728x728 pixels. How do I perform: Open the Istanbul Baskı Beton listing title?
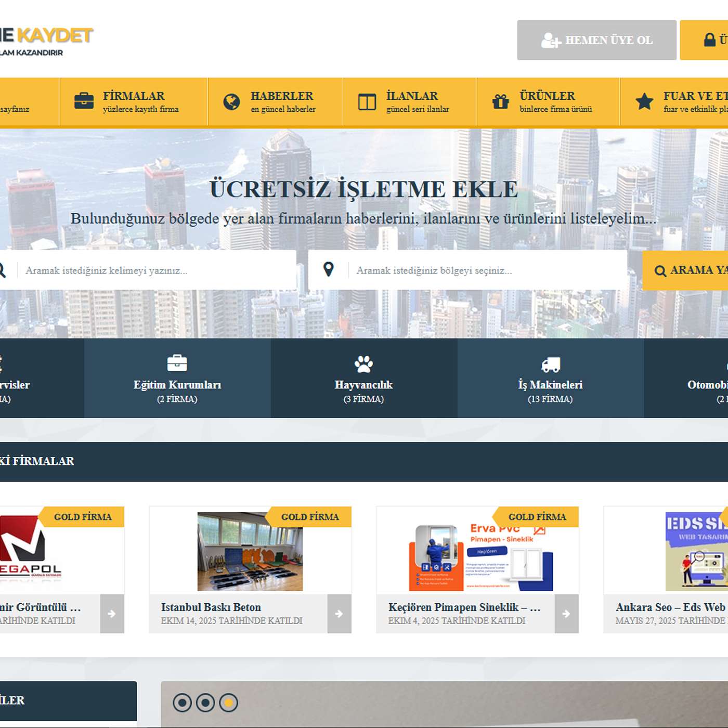[x=211, y=607]
